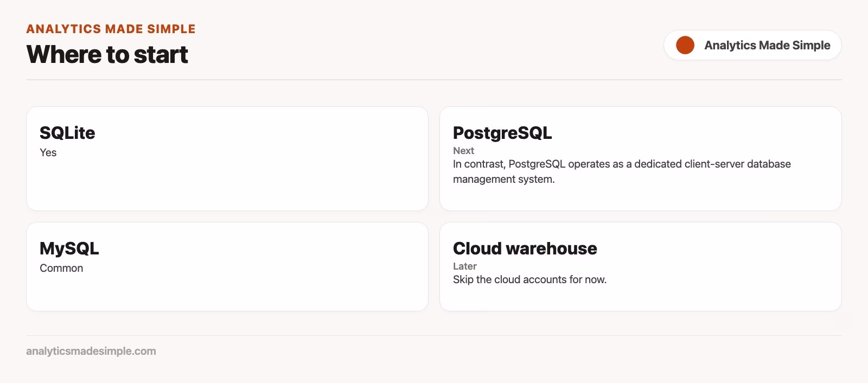
Task: Click the orange circle brand icon
Action: [685, 45]
